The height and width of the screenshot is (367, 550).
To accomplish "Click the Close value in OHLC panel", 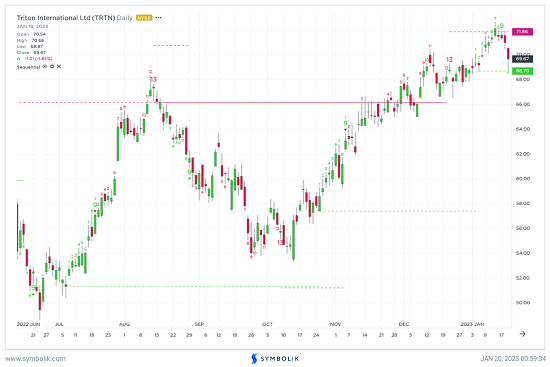I will point(39,53).
